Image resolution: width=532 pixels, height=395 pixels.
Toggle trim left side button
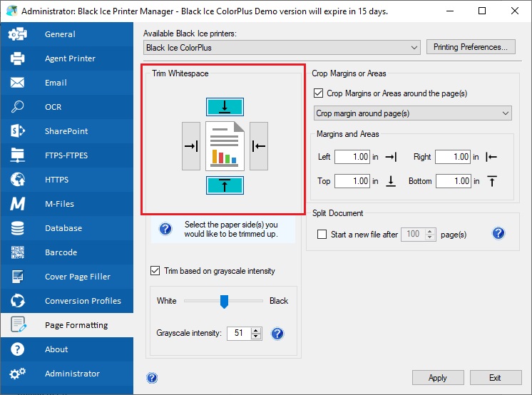[x=191, y=146]
